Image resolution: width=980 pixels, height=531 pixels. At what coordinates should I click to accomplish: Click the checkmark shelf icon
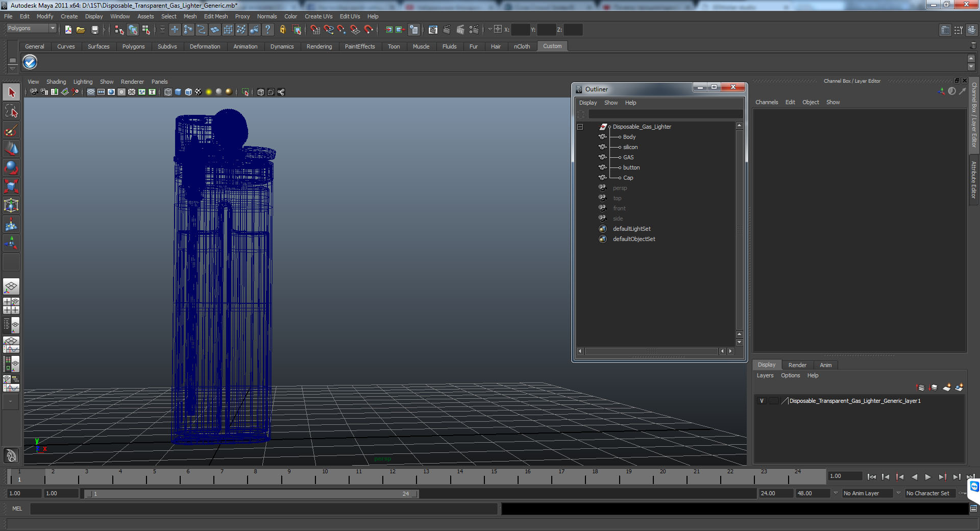pos(30,62)
